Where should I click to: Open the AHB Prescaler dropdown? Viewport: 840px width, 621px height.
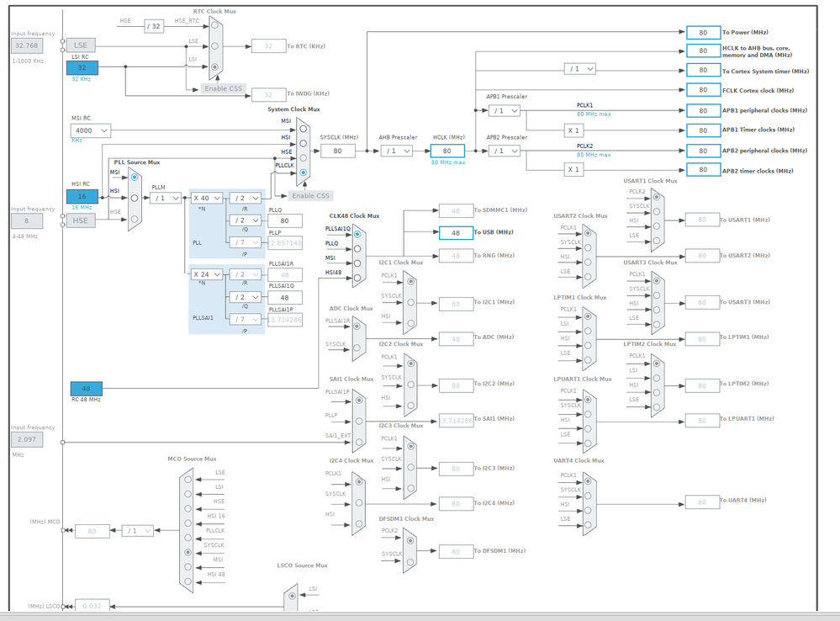click(397, 151)
